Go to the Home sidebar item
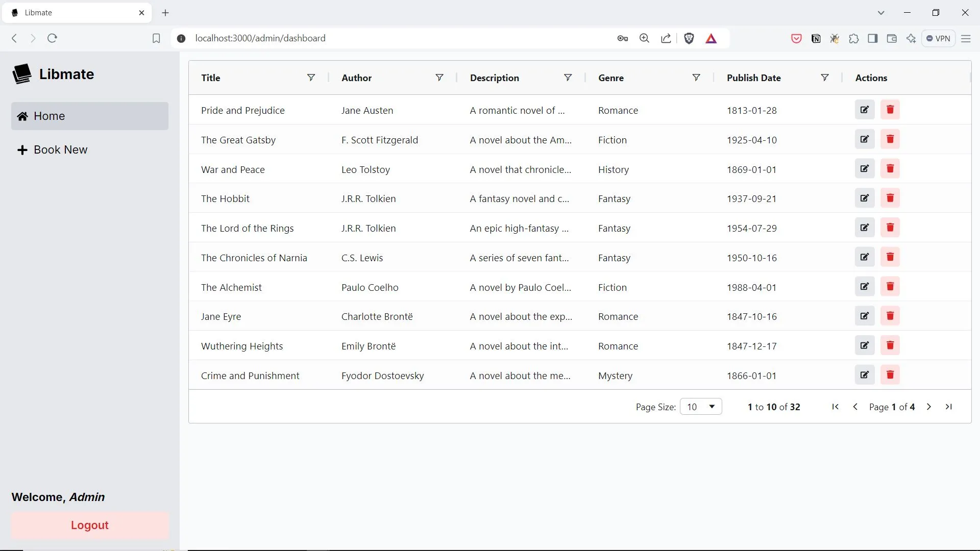 coord(90,116)
